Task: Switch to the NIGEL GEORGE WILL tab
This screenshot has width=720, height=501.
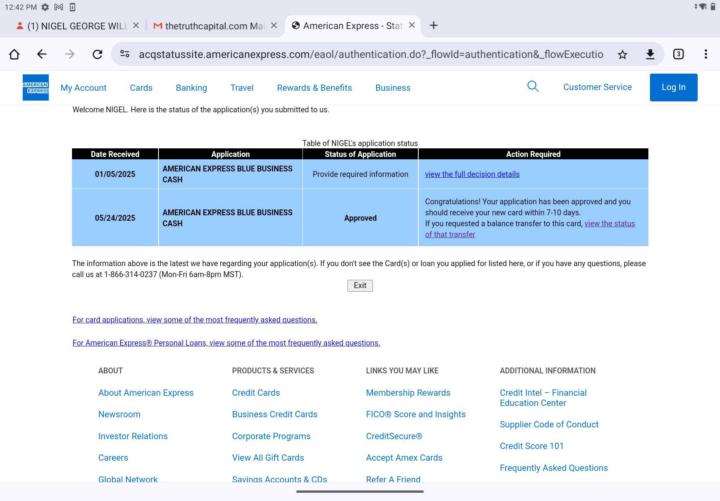Action: [77, 26]
